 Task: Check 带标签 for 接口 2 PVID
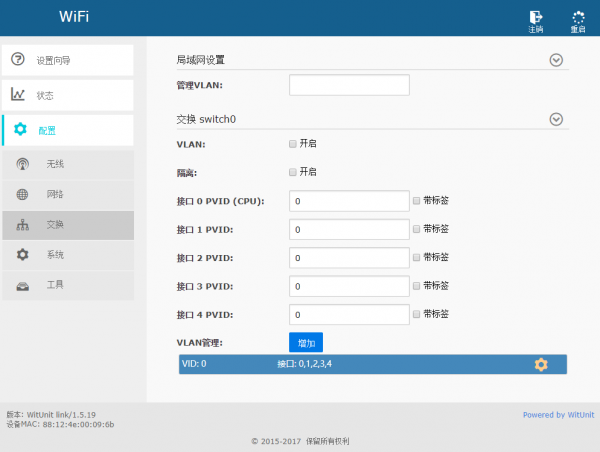tap(416, 257)
